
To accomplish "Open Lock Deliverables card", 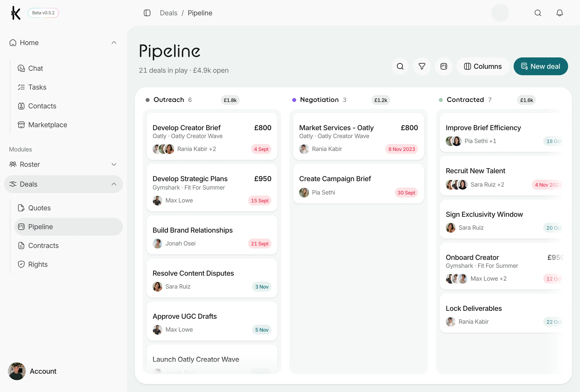I will click(502, 313).
